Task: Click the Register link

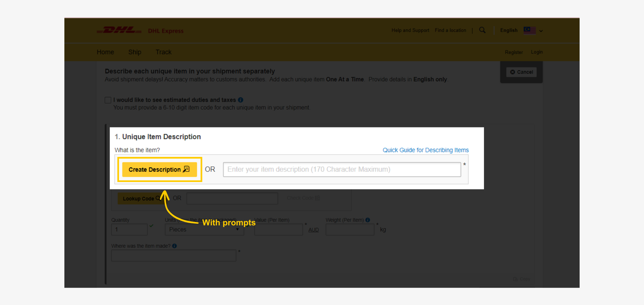Action: click(514, 52)
